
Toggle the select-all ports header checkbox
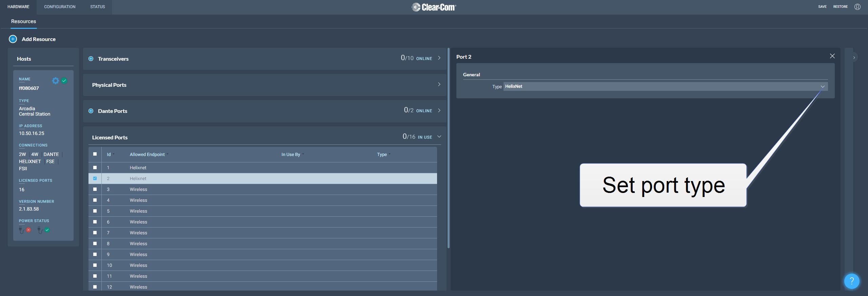click(x=95, y=154)
